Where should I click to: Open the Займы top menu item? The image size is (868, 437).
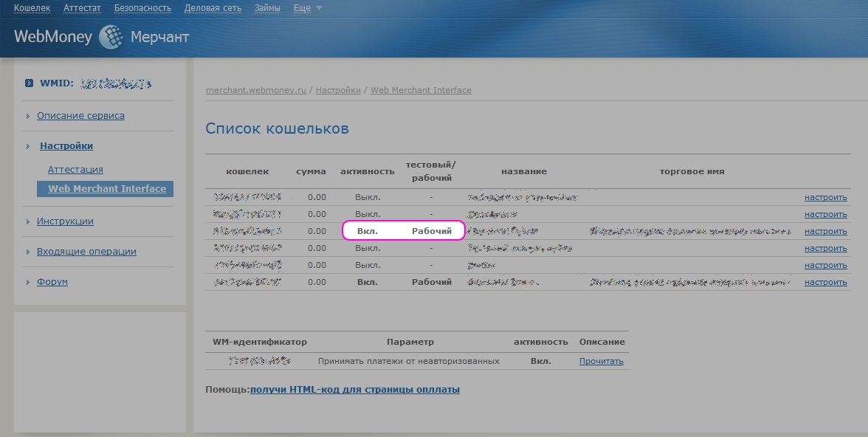(267, 8)
